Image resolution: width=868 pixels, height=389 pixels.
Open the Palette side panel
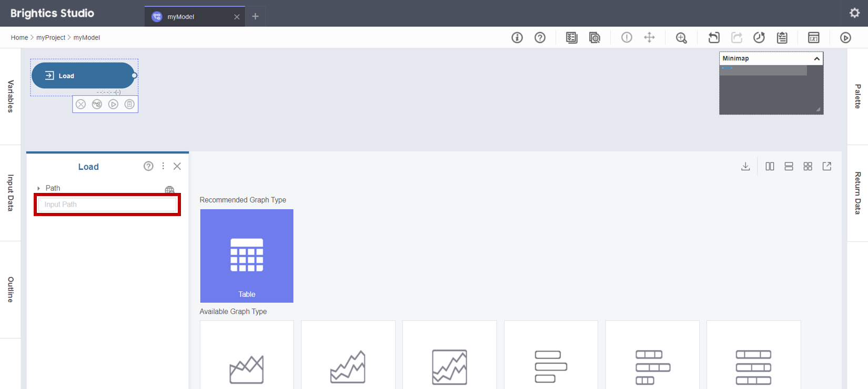pyautogui.click(x=857, y=96)
